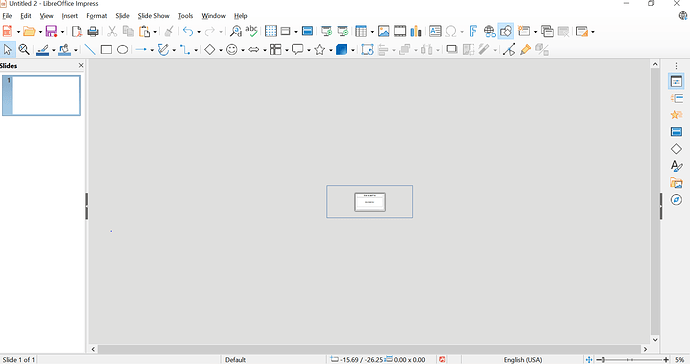Open the Styles sidebar deck

[676, 166]
